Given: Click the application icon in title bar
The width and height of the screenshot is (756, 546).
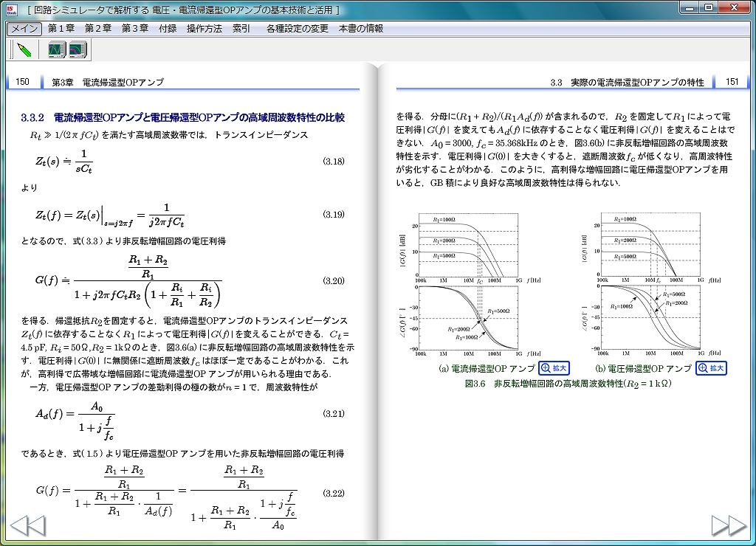Looking at the screenshot, I should point(12,10).
